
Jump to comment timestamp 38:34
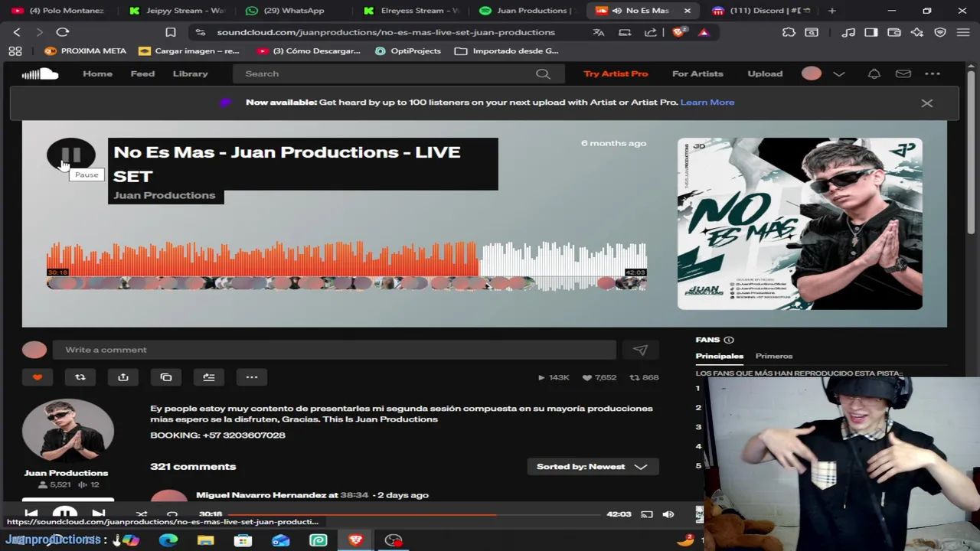click(x=354, y=495)
